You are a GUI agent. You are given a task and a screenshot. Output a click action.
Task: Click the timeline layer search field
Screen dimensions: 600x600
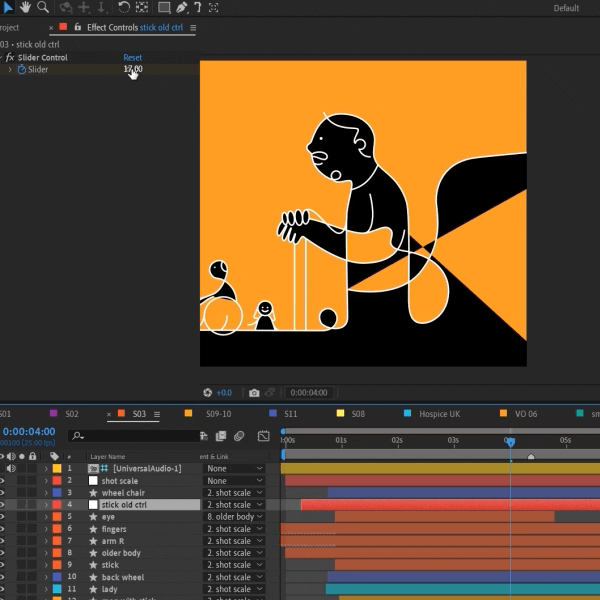coord(134,435)
